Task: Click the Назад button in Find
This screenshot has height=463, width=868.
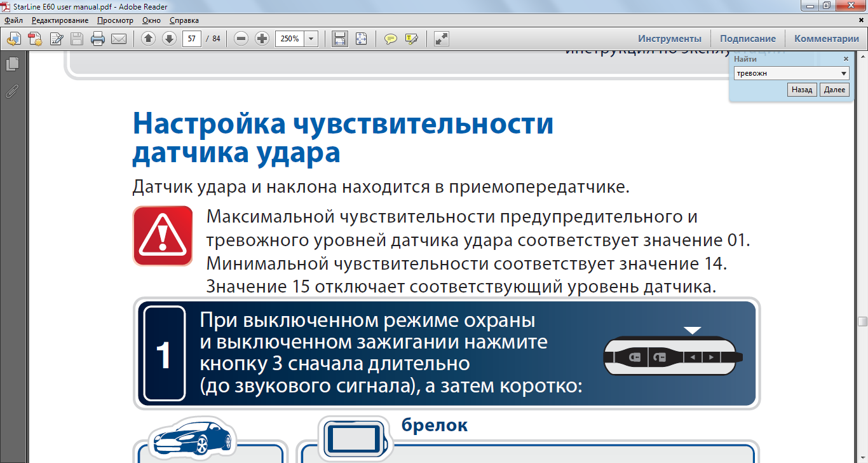Action: [802, 90]
